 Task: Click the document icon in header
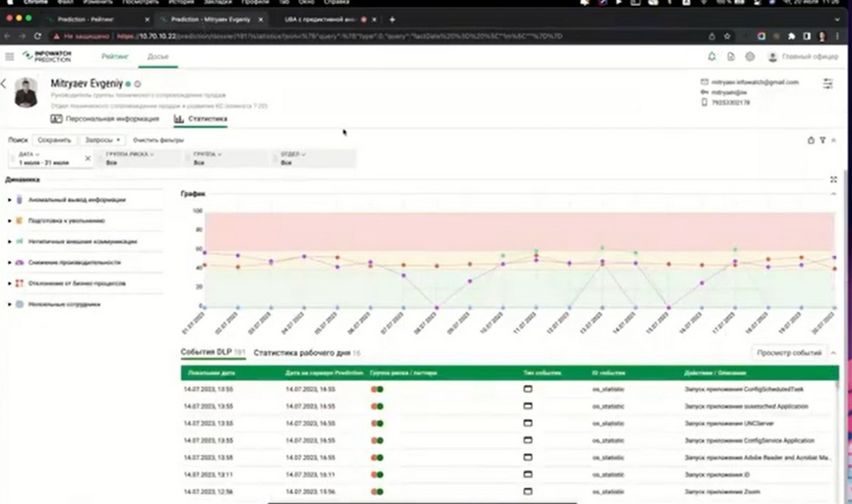point(731,56)
